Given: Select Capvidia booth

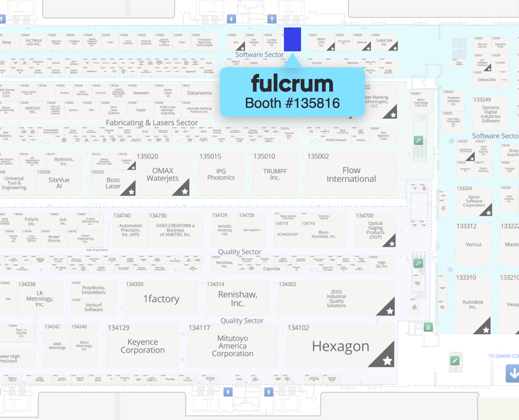Looking at the screenshot, I should (x=271, y=269).
